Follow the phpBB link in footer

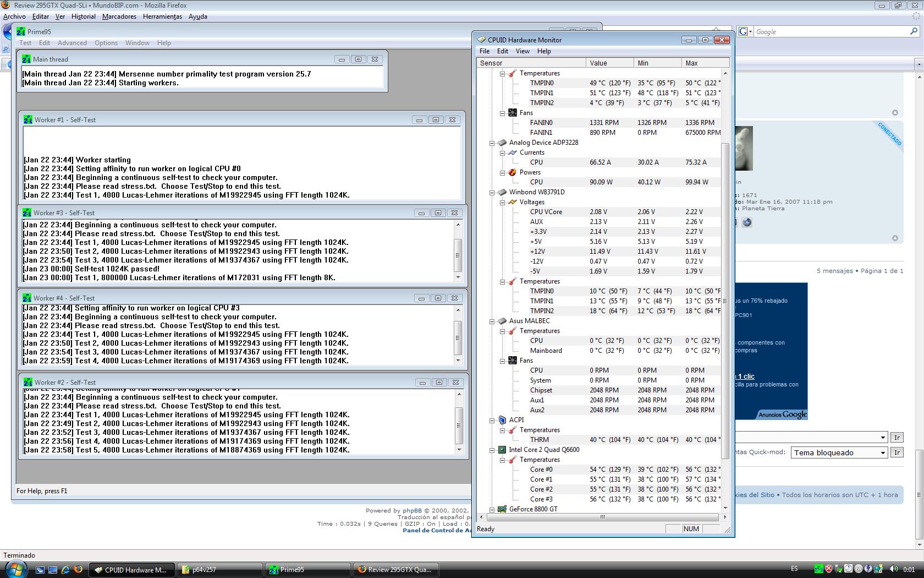[412, 510]
